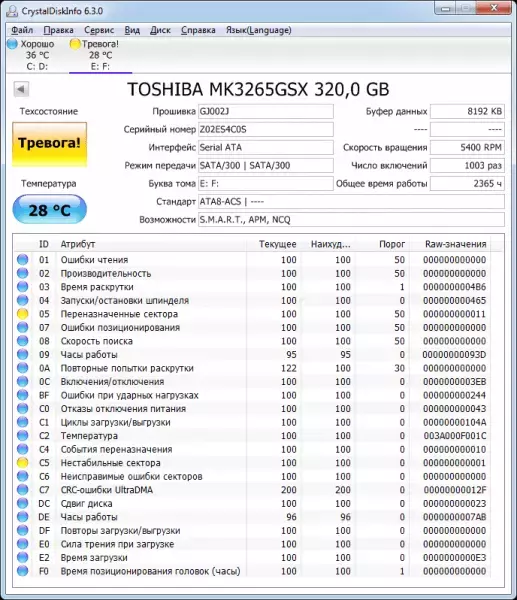Click yellow warning orb for C5 Нестабильные сектора
The image size is (517, 600).
coord(23,463)
